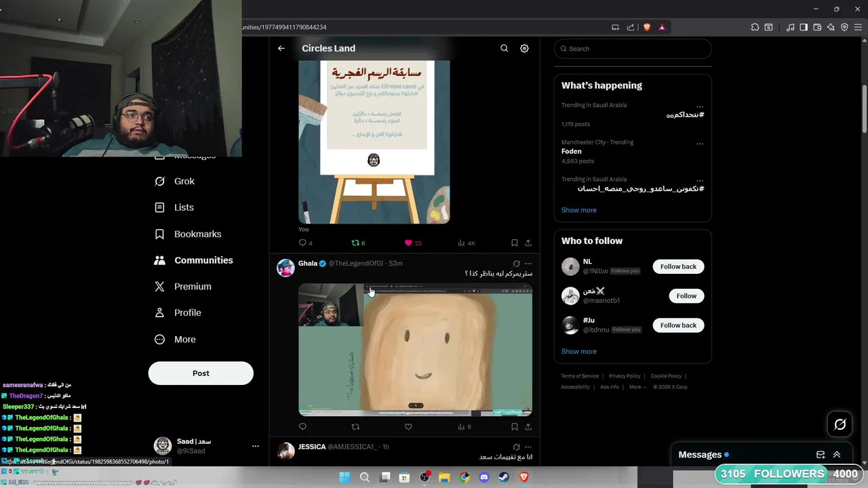Show more trending topics
This screenshot has height=488, width=868.
coord(578,210)
